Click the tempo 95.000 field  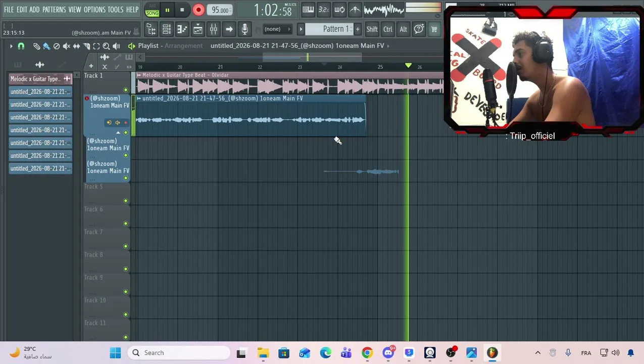[220, 10]
